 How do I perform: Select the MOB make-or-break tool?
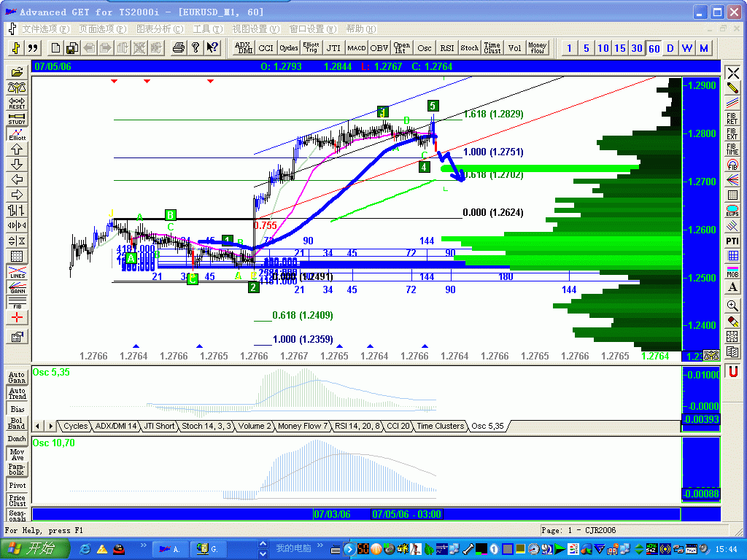732,272
